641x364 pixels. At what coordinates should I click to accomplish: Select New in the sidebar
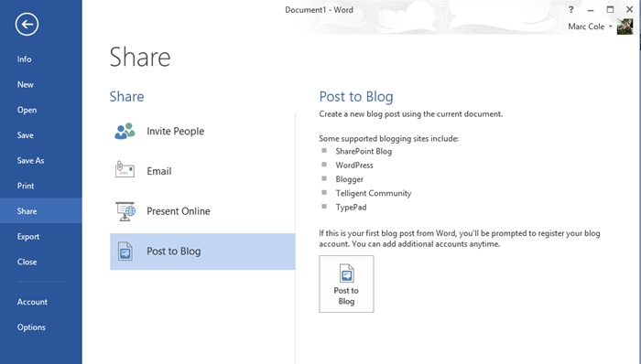[41, 84]
